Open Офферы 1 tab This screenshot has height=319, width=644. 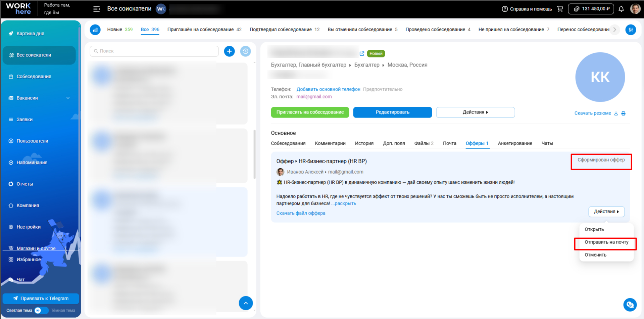(x=477, y=143)
